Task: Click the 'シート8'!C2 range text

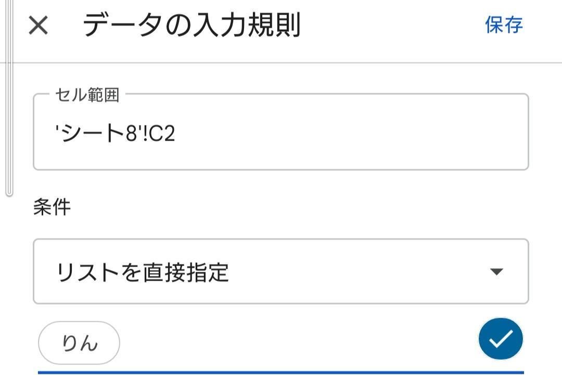Action: coord(115,133)
